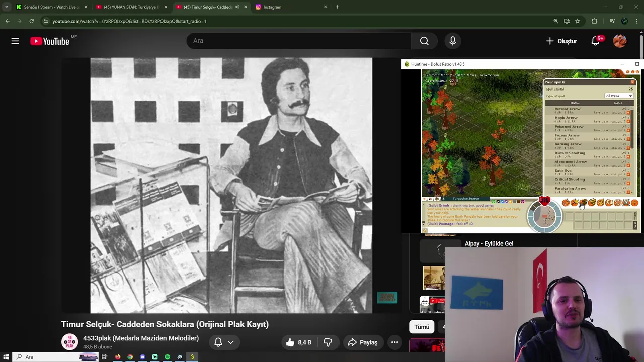This screenshot has height=362, width=644.
Task: Open 4533plak (Medarla Maziden Melodiler) channel link
Action: point(141,338)
